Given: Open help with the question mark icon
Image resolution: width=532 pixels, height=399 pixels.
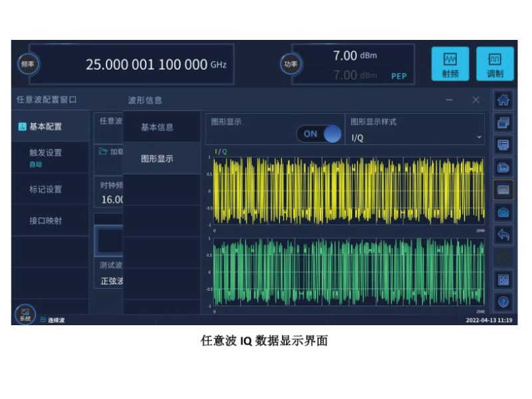Looking at the screenshot, I should (503, 302).
